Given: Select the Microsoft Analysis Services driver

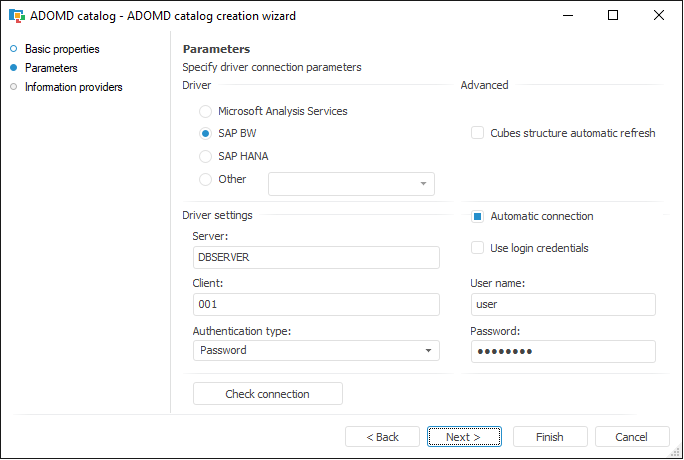Looking at the screenshot, I should [x=206, y=112].
